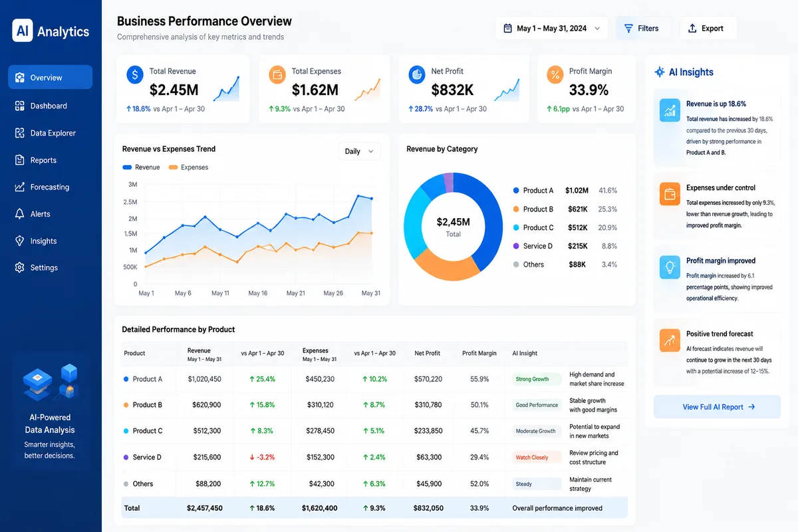The width and height of the screenshot is (798, 532).
Task: Click the Profit Margin percent icon
Action: click(555, 74)
